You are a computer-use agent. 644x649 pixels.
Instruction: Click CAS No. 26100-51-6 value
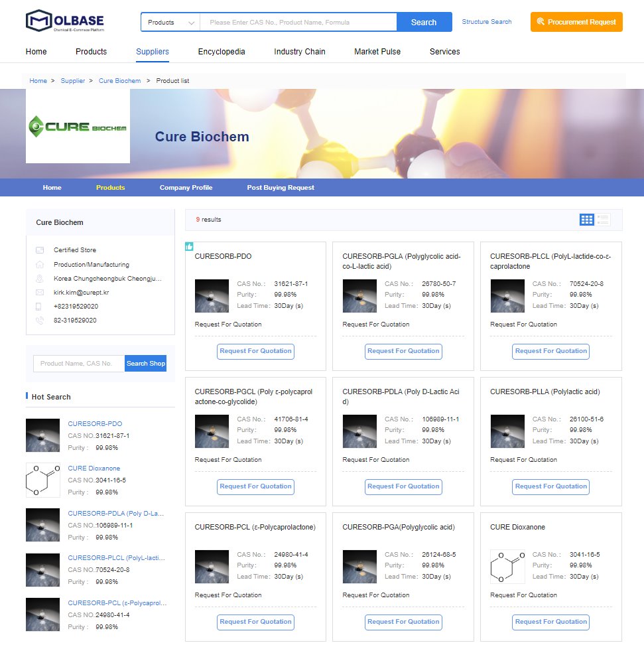[x=586, y=419]
